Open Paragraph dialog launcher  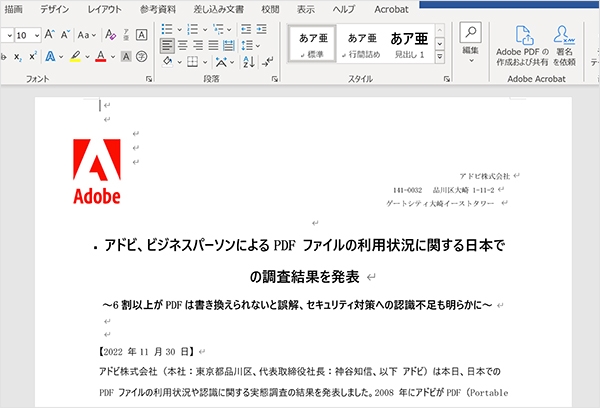pos(274,79)
